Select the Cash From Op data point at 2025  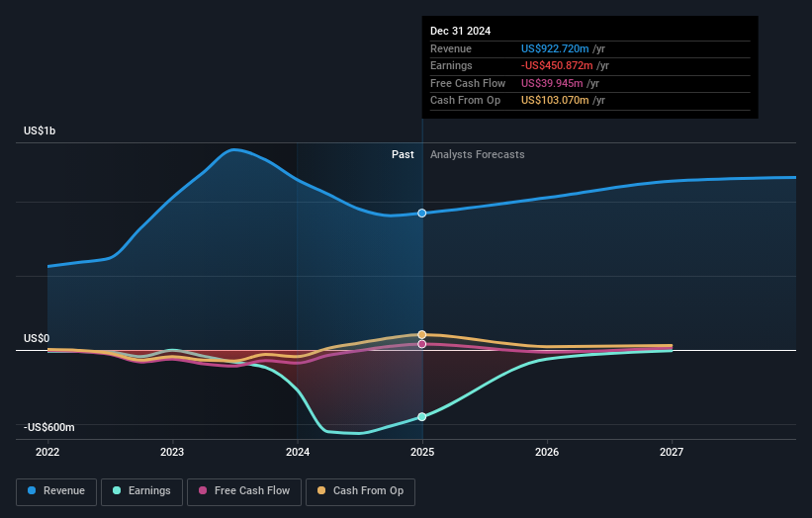(422, 335)
